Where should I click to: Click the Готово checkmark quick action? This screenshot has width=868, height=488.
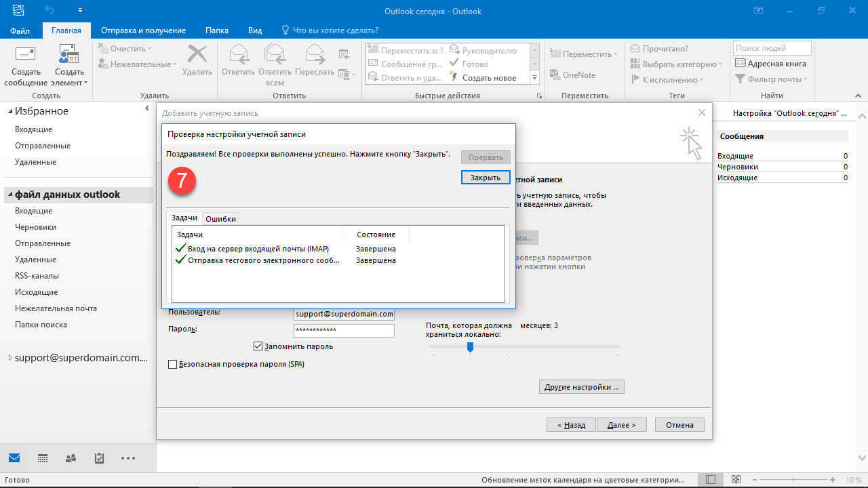click(x=469, y=64)
